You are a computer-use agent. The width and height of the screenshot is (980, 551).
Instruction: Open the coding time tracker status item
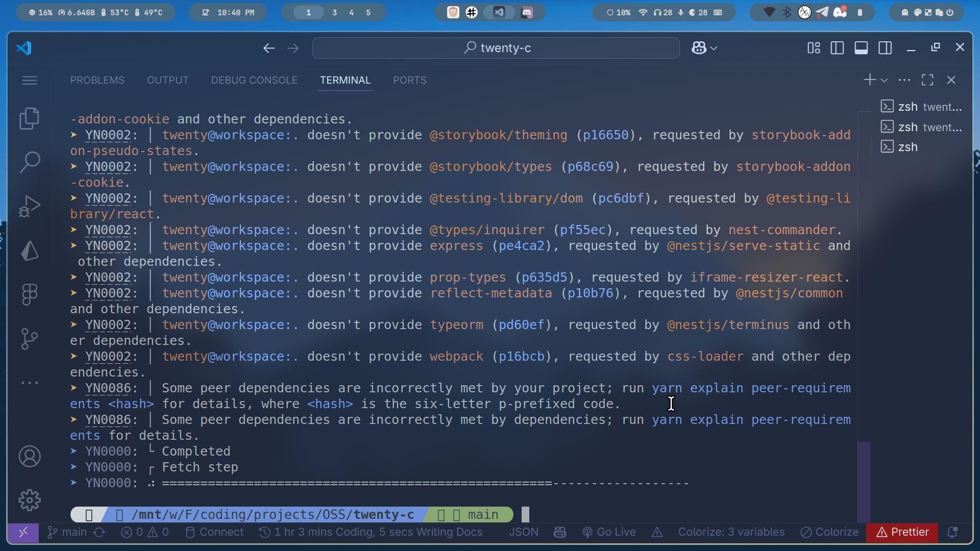371,532
